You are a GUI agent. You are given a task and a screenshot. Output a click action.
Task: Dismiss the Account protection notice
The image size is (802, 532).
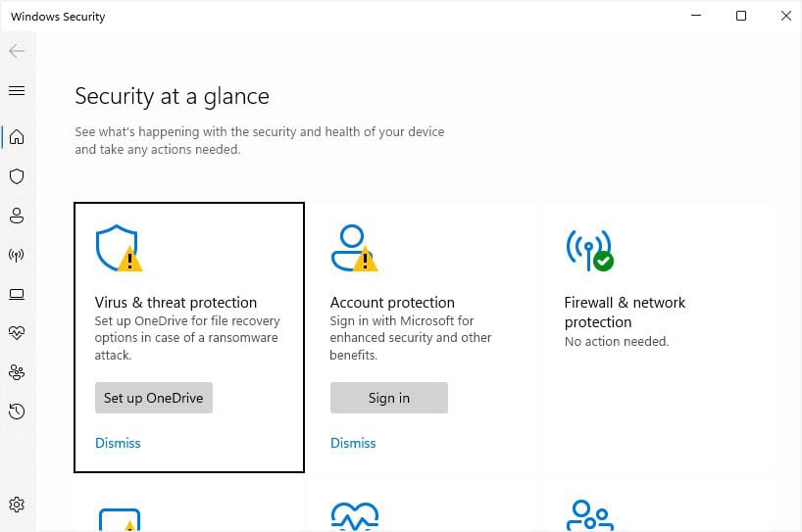pyautogui.click(x=353, y=443)
